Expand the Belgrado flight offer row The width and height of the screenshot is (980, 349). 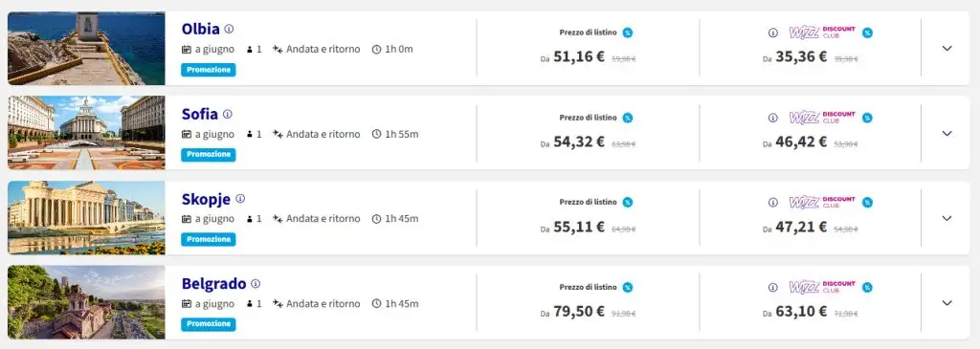click(x=947, y=303)
